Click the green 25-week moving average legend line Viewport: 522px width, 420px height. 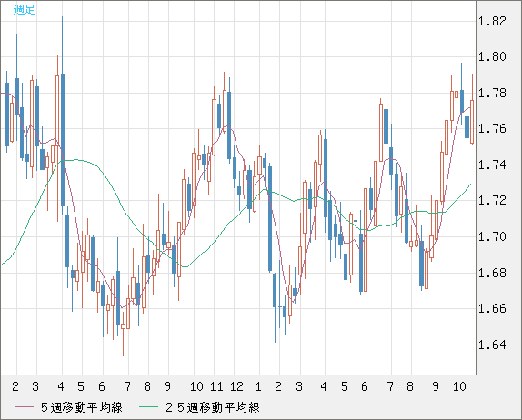pyautogui.click(x=148, y=407)
